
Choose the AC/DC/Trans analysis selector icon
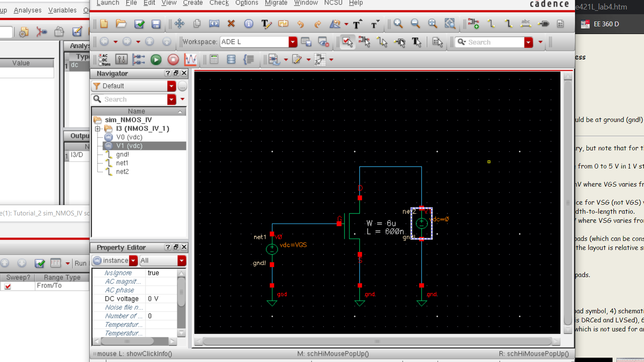point(104,59)
